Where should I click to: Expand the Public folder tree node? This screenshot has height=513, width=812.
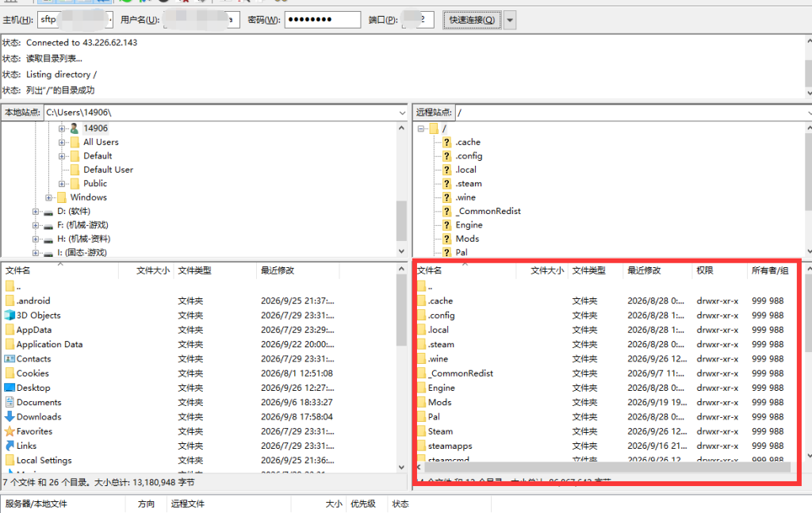(x=62, y=184)
